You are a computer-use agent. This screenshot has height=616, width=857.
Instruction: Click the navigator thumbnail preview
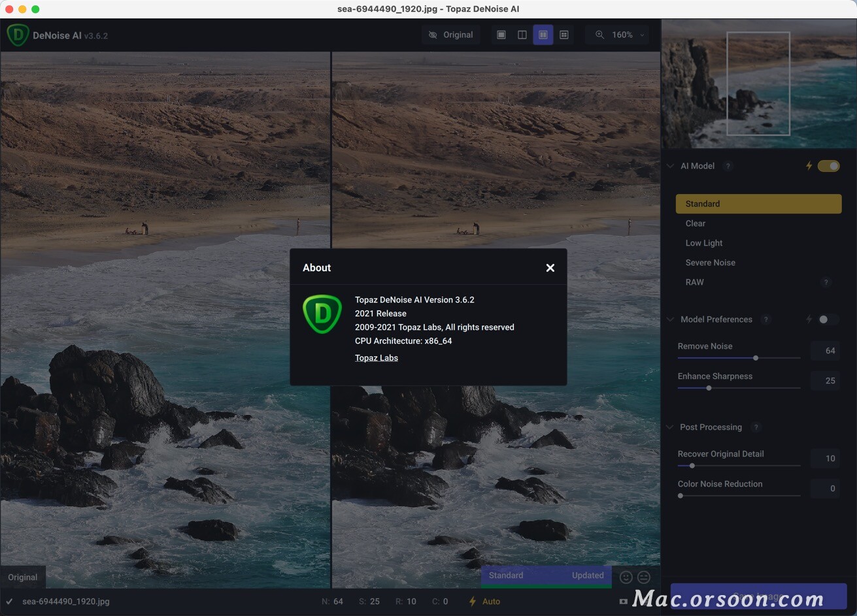pyautogui.click(x=759, y=84)
